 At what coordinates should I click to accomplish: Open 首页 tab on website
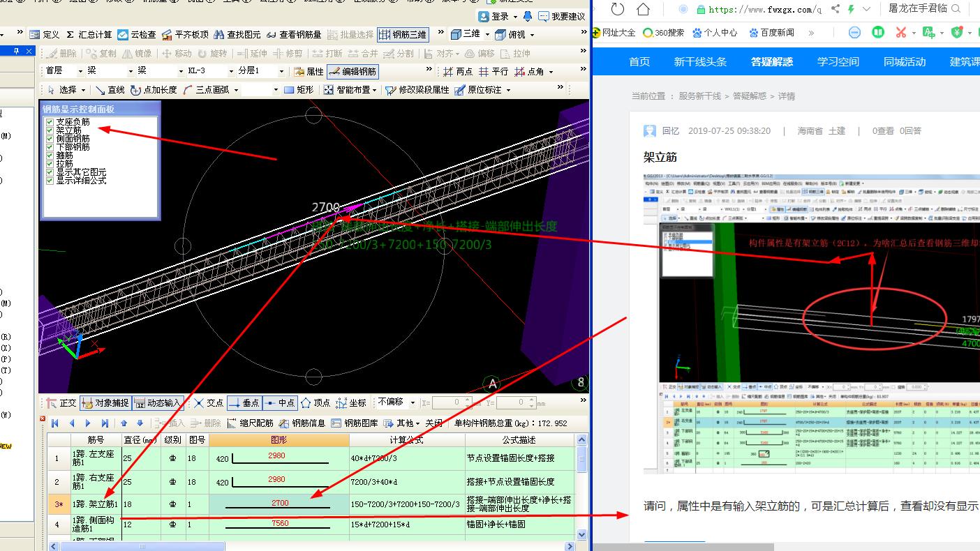(x=639, y=61)
